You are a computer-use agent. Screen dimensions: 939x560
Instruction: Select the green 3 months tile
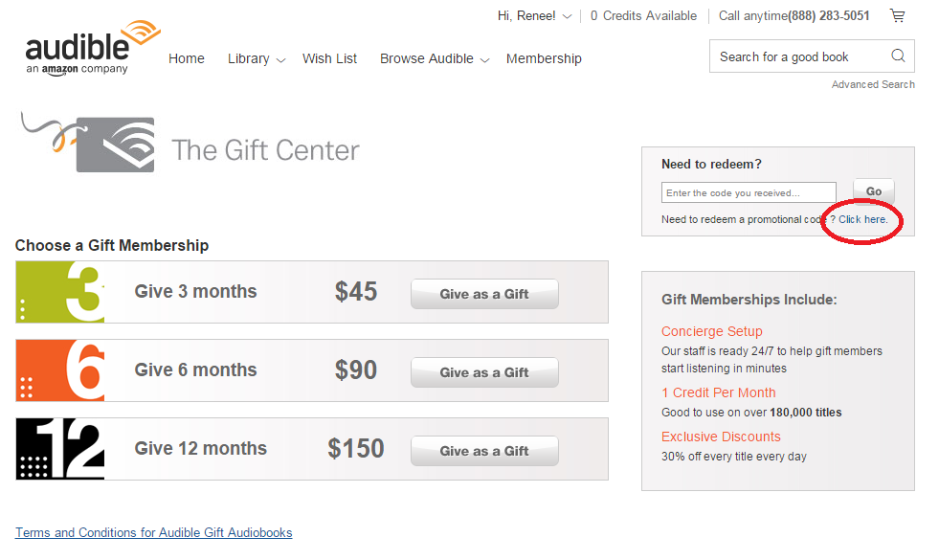(60, 292)
